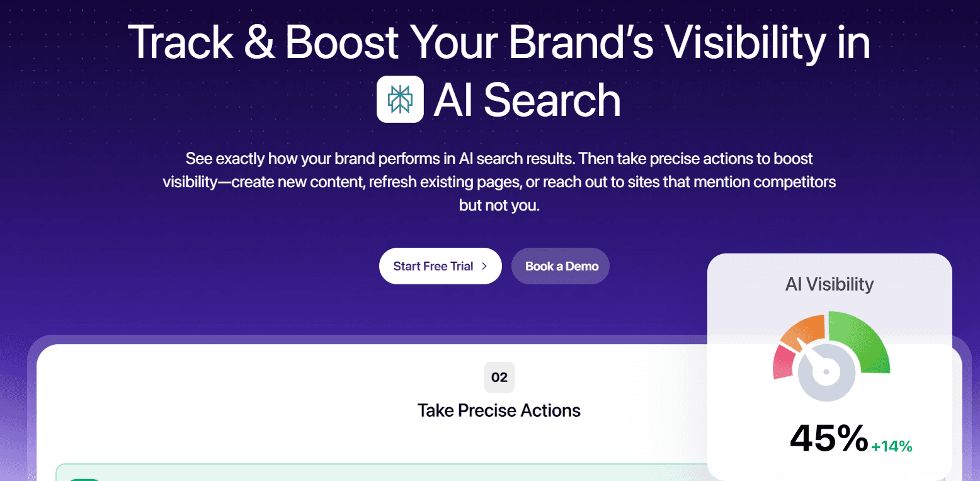Click the 45% visibility score
Screen dimensions: 980x481
click(x=828, y=438)
